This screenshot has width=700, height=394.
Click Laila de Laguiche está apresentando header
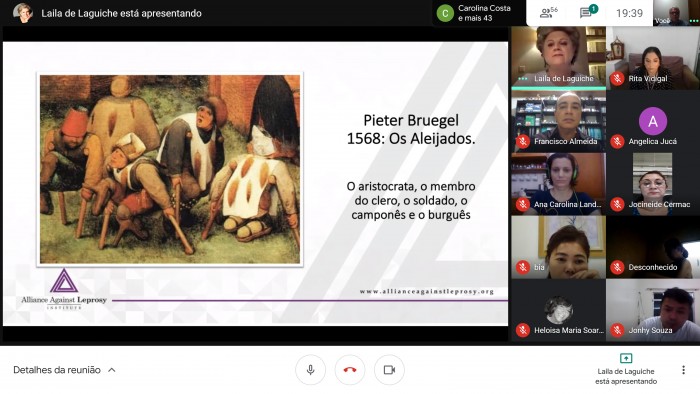pos(121,13)
